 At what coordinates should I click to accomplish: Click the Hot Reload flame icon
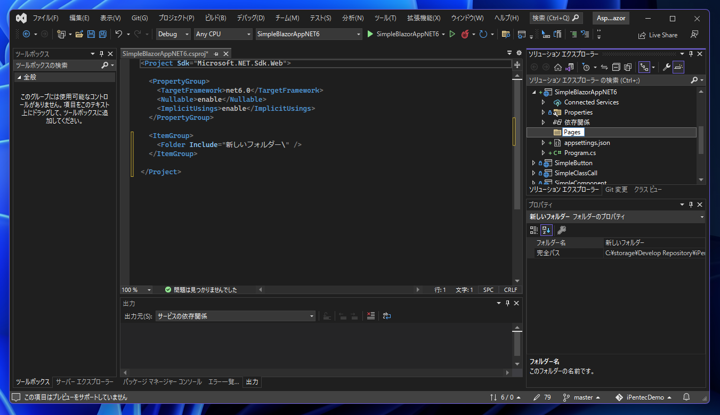pos(465,34)
